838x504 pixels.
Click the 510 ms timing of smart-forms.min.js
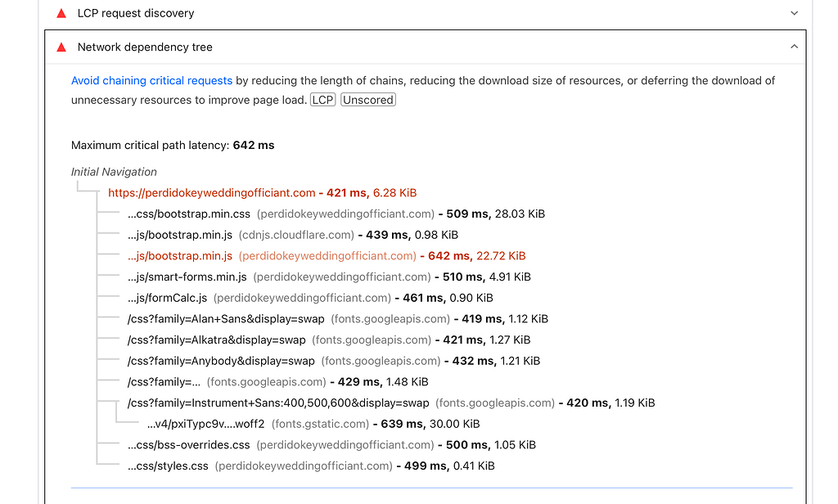[x=463, y=277]
